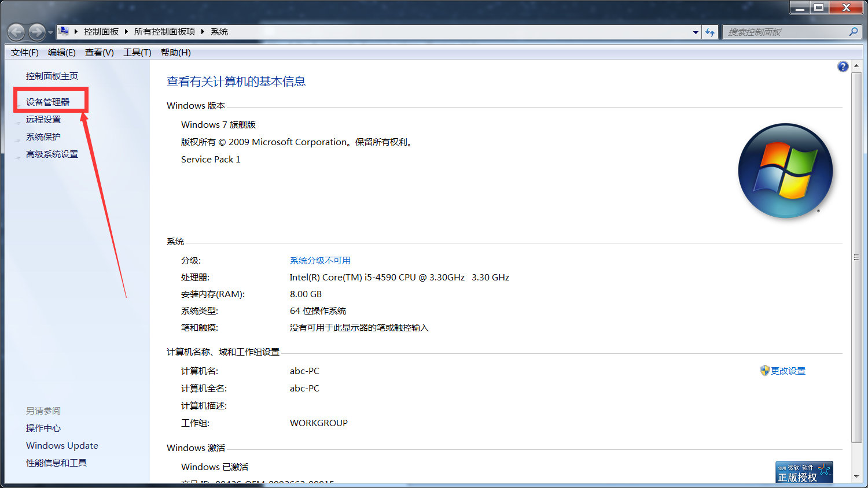This screenshot has height=488, width=868.
Task: Click the 搜索控制面板 search field
Action: pyautogui.click(x=784, y=32)
